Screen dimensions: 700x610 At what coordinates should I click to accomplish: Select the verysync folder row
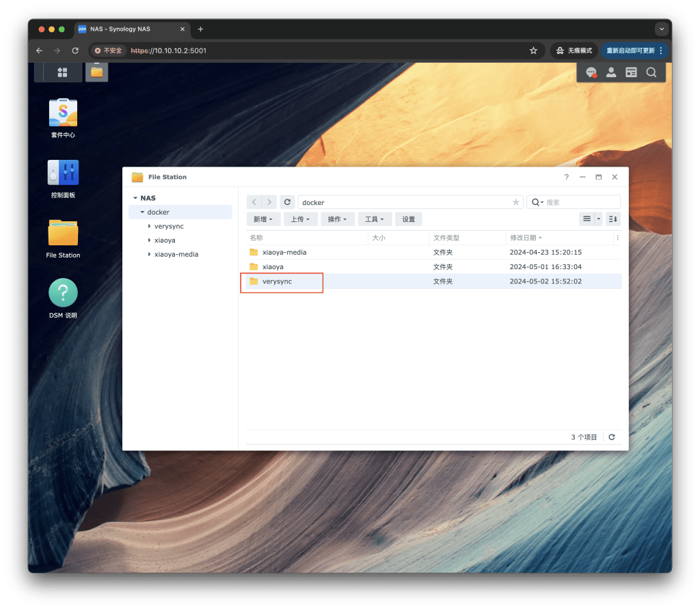click(433, 281)
